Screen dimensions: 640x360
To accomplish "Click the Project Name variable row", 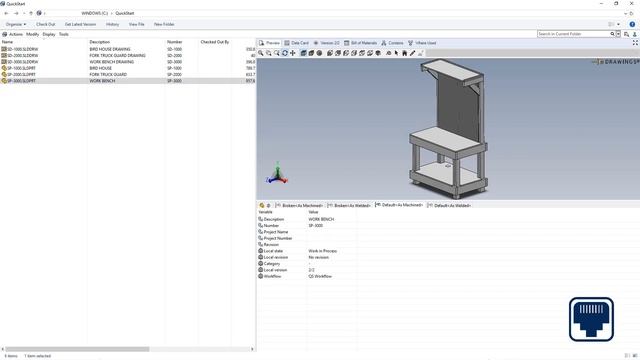I will 448,232.
